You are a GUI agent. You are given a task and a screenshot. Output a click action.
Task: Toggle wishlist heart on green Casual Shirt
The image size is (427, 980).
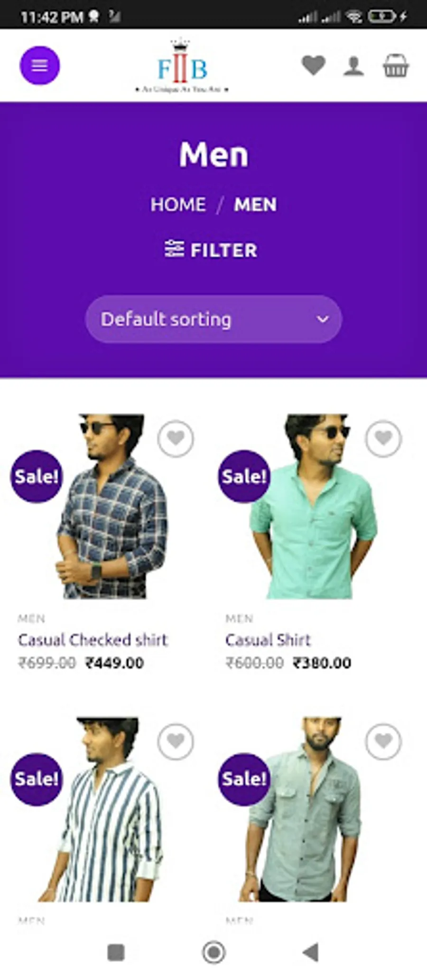coord(383,438)
